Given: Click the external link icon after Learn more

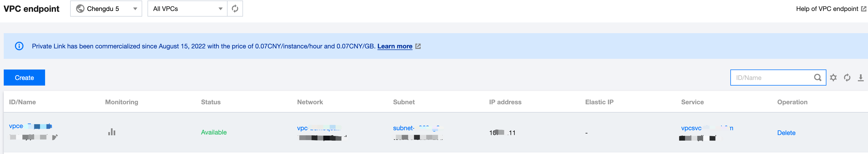Looking at the screenshot, I should coord(418,46).
